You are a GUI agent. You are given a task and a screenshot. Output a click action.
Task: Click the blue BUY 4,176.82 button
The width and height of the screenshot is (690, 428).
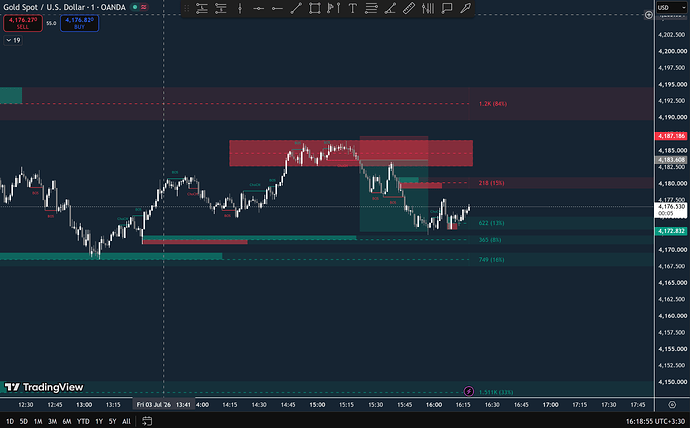click(80, 23)
